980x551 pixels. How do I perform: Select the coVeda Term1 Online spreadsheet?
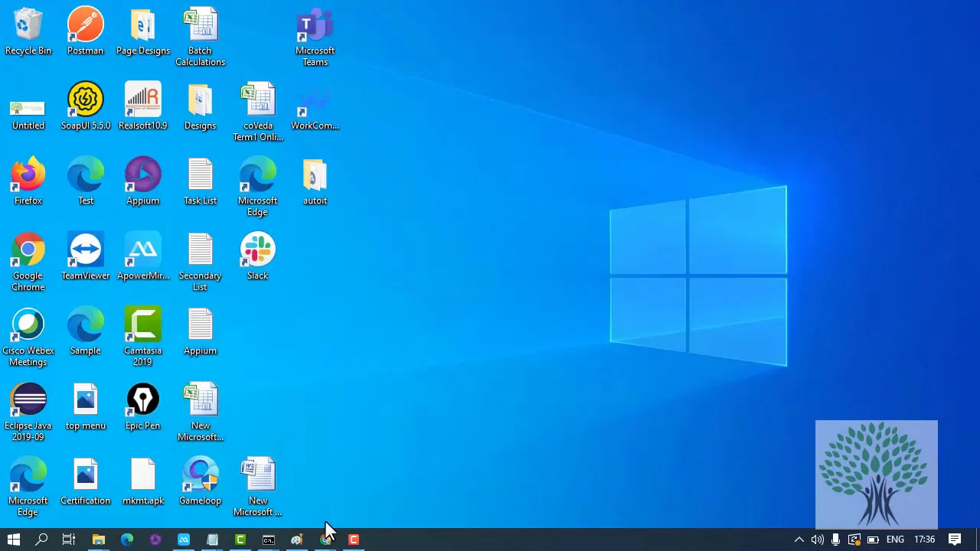(258, 112)
